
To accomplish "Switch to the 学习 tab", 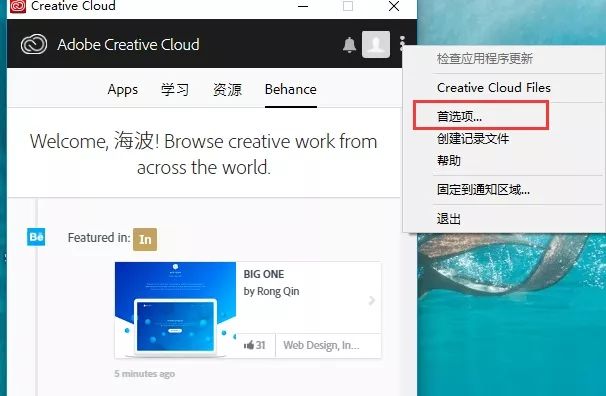I will [175, 90].
